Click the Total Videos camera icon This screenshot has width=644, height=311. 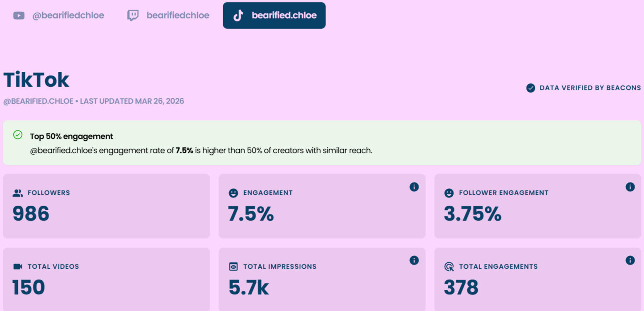click(18, 267)
